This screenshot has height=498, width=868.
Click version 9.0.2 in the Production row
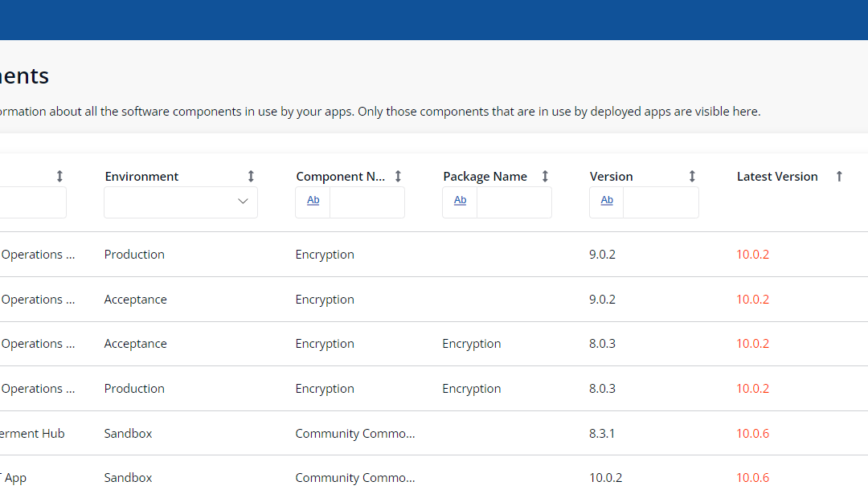coord(602,255)
